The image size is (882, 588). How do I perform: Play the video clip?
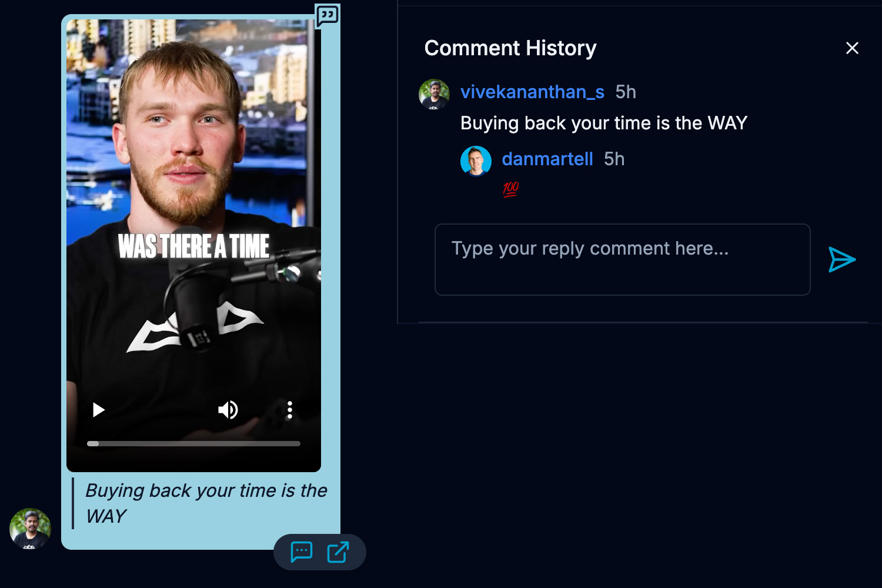tap(99, 410)
